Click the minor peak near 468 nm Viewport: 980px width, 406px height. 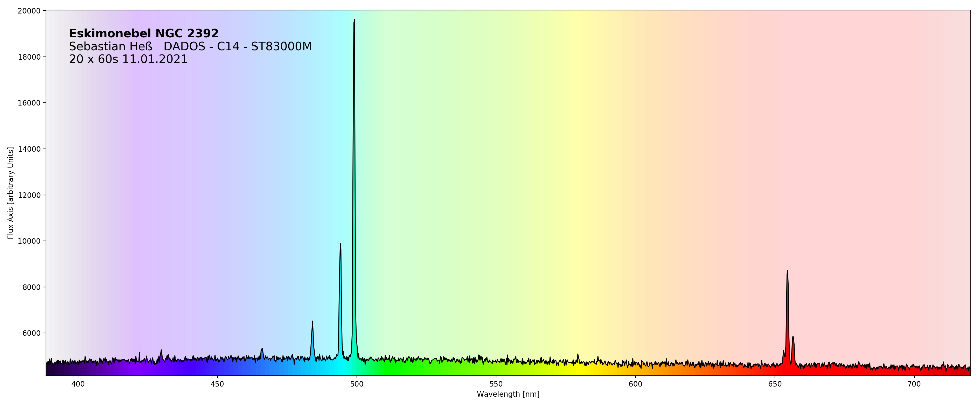262,350
